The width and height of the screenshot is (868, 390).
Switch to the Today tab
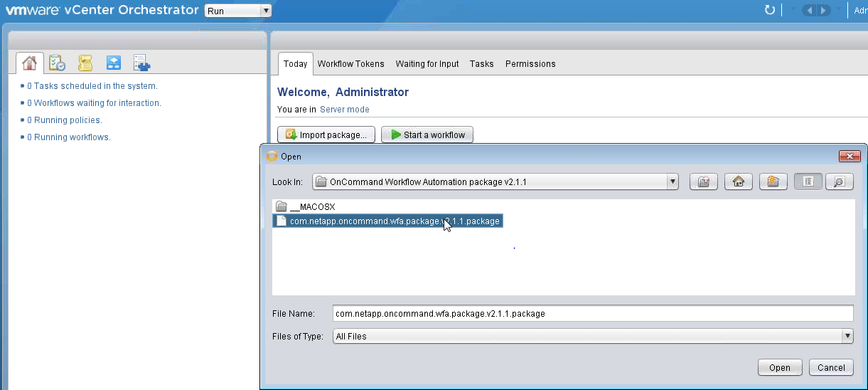[295, 63]
